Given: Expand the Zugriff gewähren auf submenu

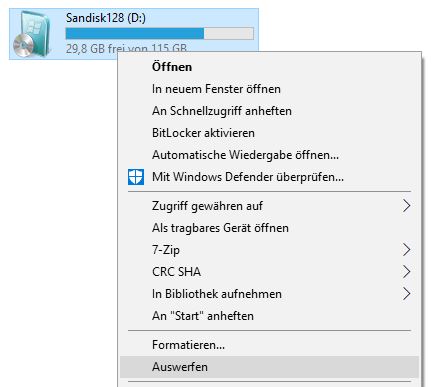Looking at the screenshot, I should (269, 206).
